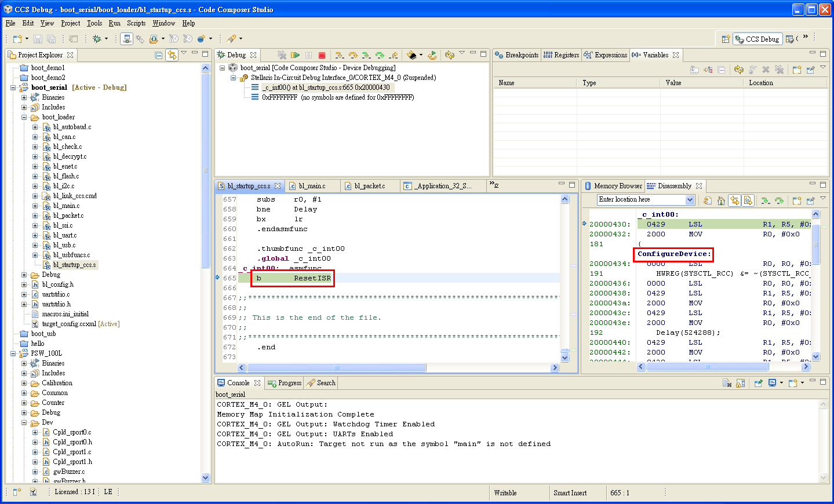Open the Enter location here dropdown arrow
Image resolution: width=834 pixels, height=504 pixels.
coord(690,200)
